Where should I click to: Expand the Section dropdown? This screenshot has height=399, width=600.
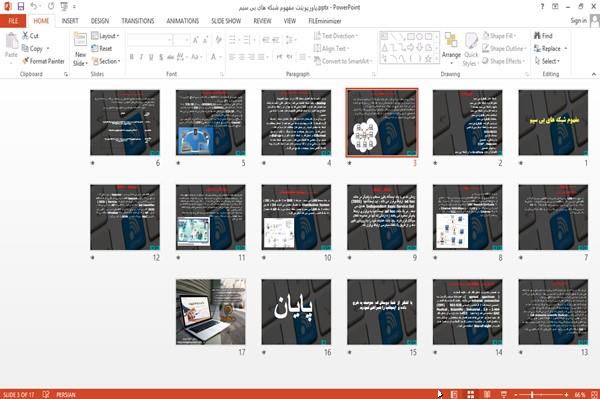[106, 61]
